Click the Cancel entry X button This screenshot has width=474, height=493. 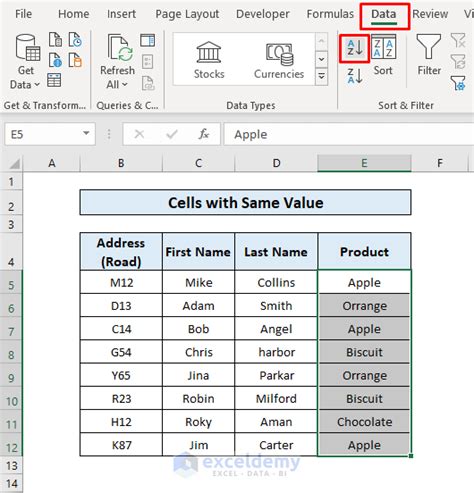click(139, 134)
